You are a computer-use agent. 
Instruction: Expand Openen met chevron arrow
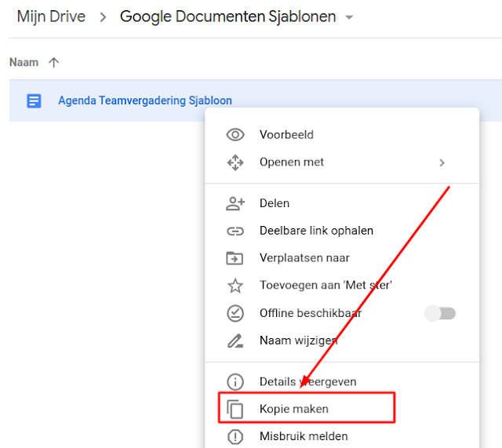442,163
